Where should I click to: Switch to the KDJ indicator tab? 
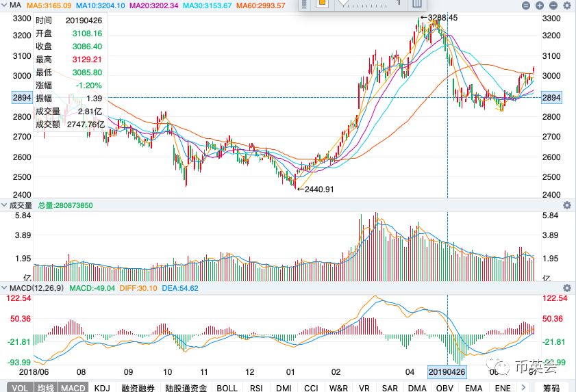pos(102,388)
